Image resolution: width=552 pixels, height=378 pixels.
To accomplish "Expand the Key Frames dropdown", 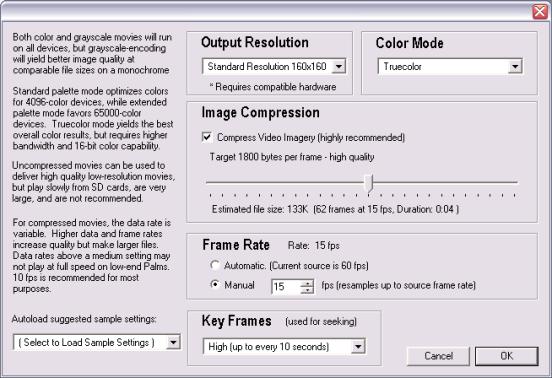I will [x=284, y=347].
